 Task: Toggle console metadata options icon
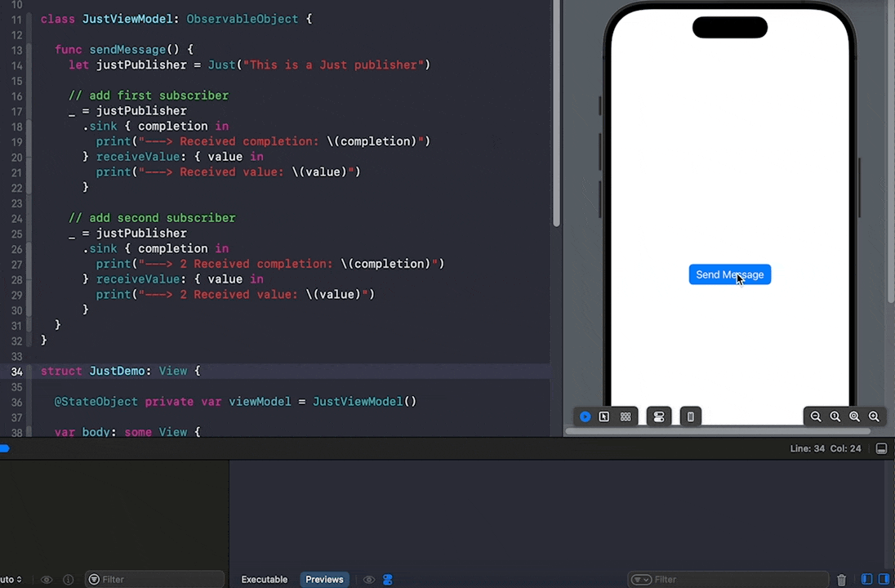[x=388, y=580]
